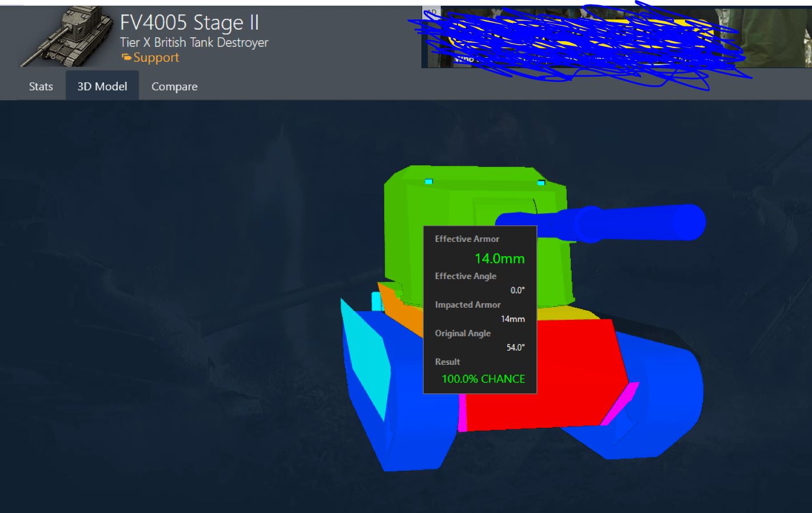Switch to the 3D Model tab
This screenshot has height=513, width=812.
click(102, 86)
